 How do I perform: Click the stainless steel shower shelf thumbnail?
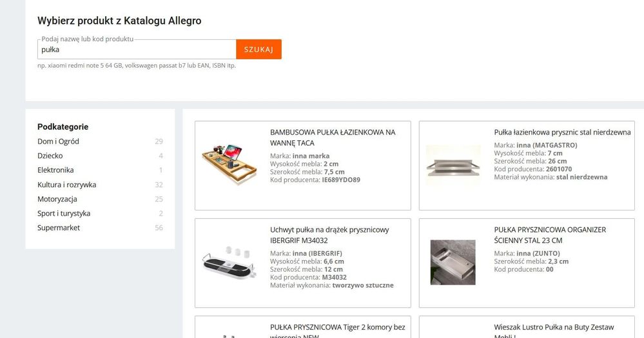[x=453, y=165]
